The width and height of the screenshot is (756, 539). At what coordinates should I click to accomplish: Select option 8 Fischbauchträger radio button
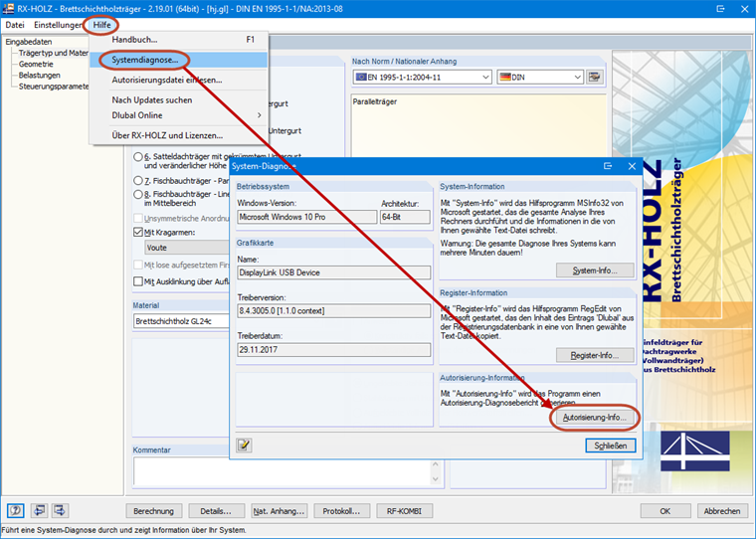138,194
